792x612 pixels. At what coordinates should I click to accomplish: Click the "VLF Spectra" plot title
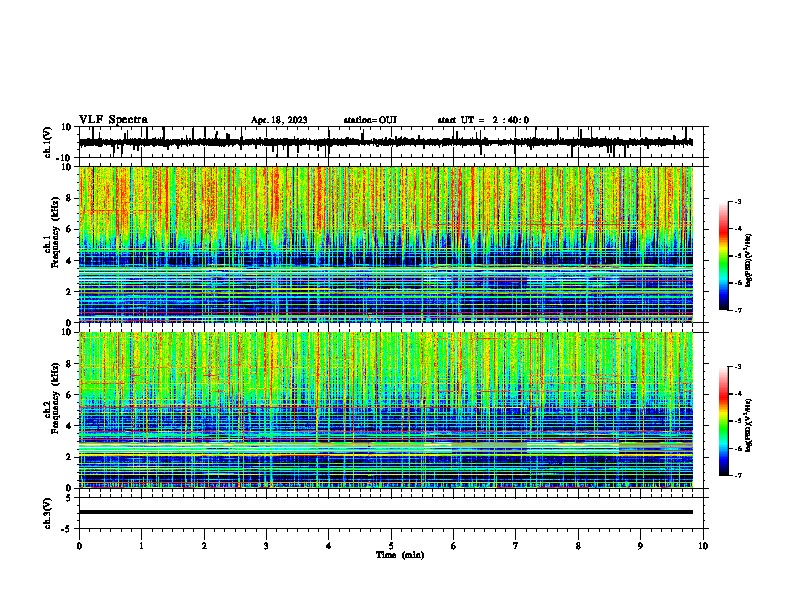tap(113, 120)
